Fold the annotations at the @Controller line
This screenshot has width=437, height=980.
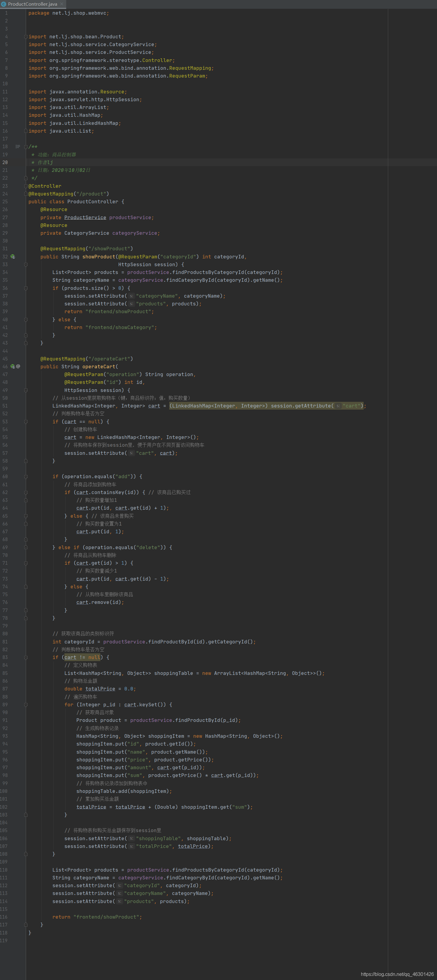click(x=25, y=186)
